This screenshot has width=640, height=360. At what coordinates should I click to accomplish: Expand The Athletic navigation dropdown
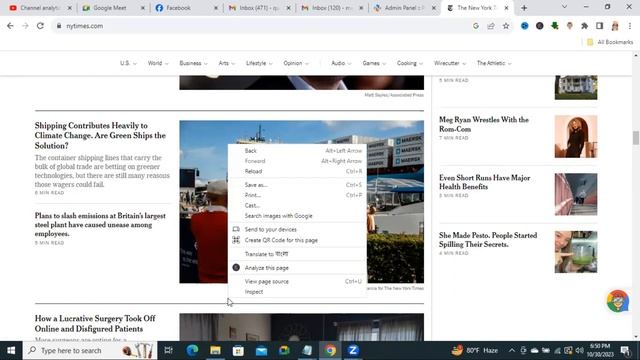[494, 63]
